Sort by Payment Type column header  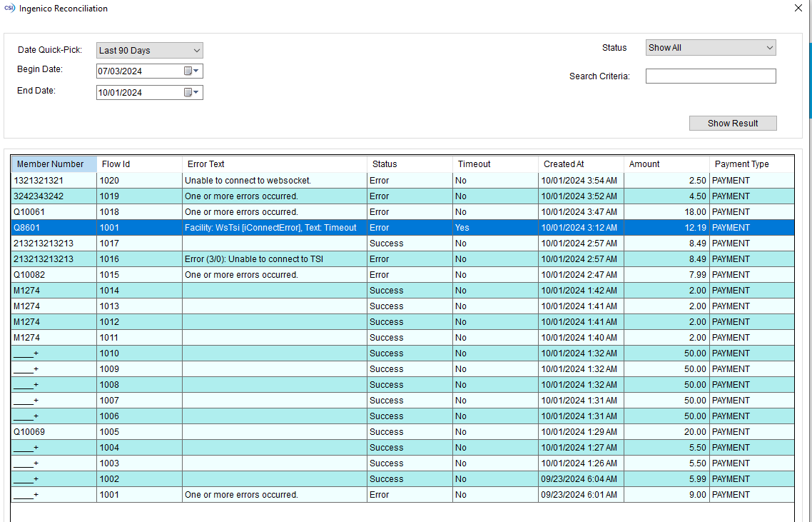coord(752,164)
